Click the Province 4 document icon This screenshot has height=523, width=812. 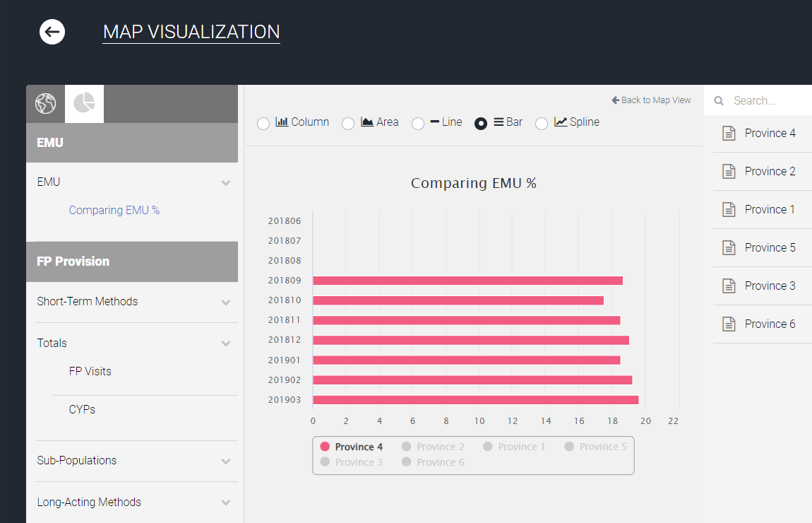coord(729,133)
